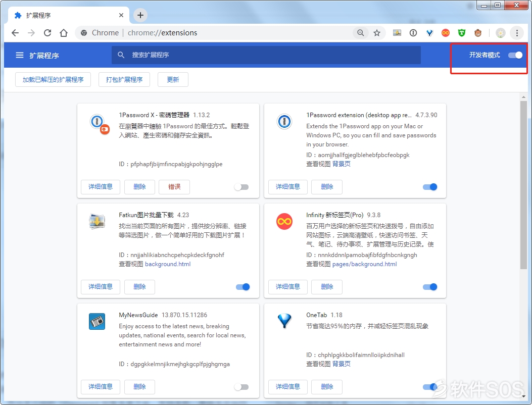Enable the MyNewsGuide extension
The image size is (532, 405).
pyautogui.click(x=241, y=387)
